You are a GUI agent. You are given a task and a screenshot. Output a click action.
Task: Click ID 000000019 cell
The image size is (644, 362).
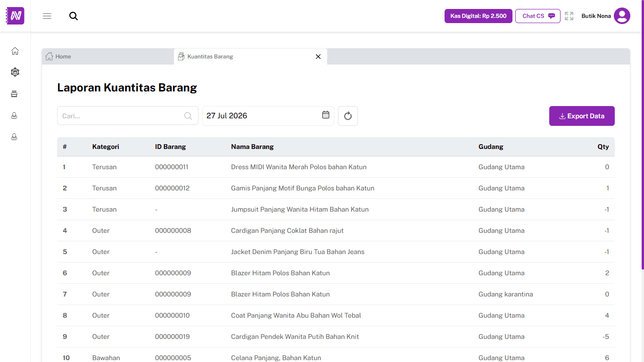172,337
